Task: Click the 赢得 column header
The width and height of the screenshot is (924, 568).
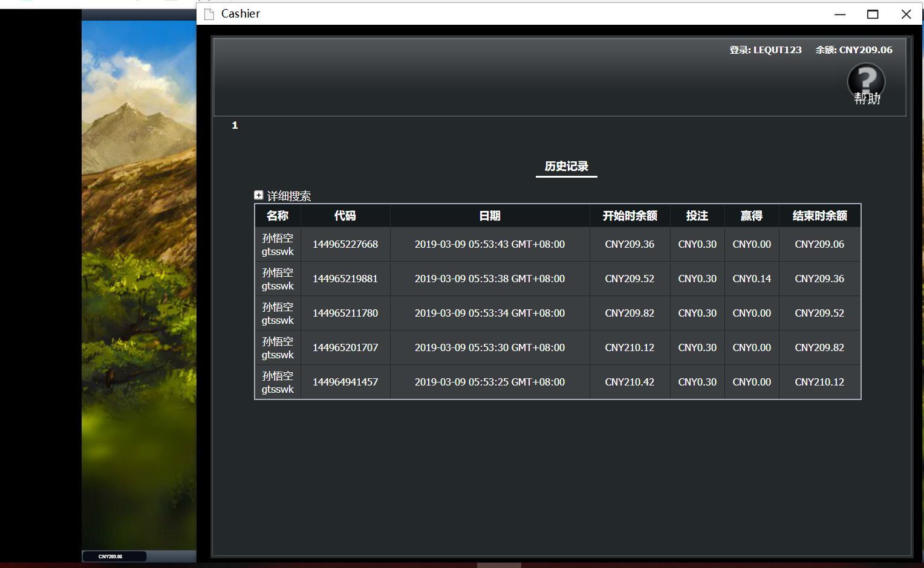Action: pos(752,216)
